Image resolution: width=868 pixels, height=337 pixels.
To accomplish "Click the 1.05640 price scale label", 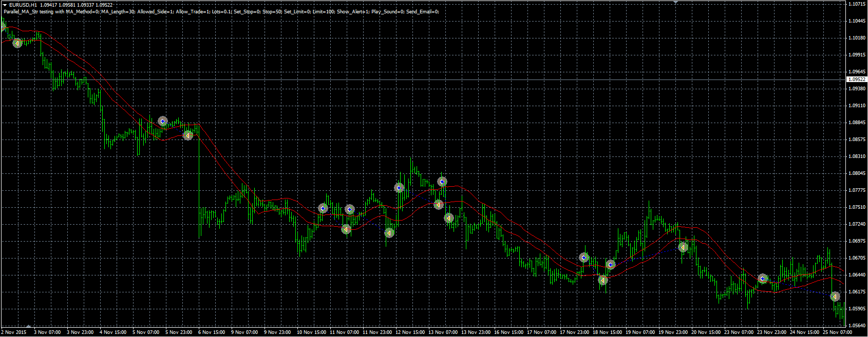I will point(856,326).
